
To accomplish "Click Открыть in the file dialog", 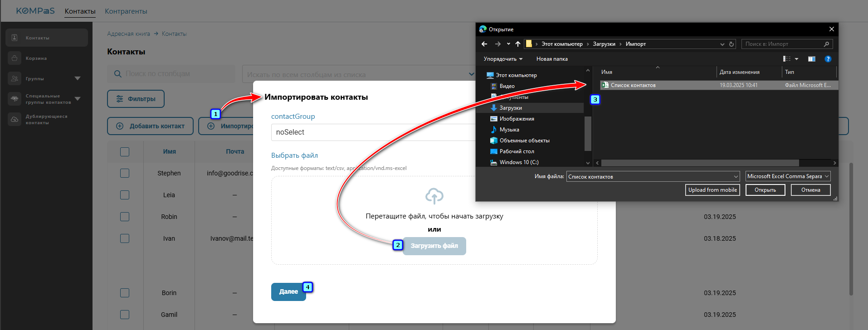I will click(x=765, y=190).
